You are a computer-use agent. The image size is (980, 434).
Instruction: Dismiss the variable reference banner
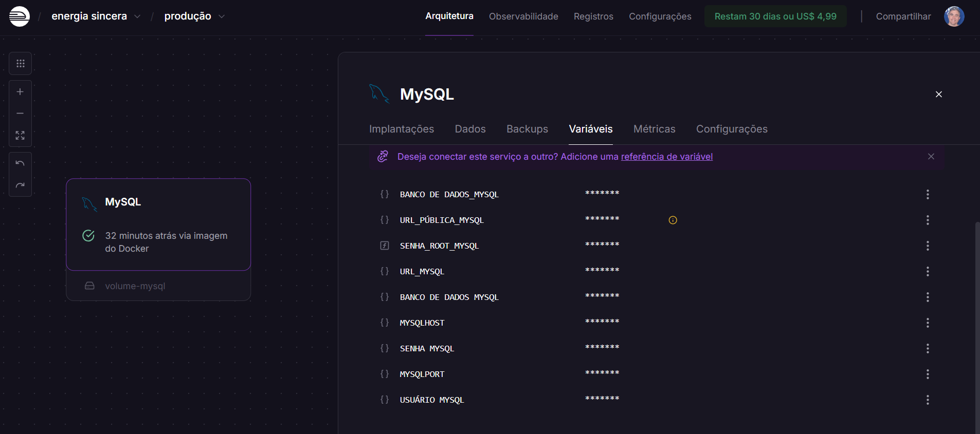click(x=931, y=157)
